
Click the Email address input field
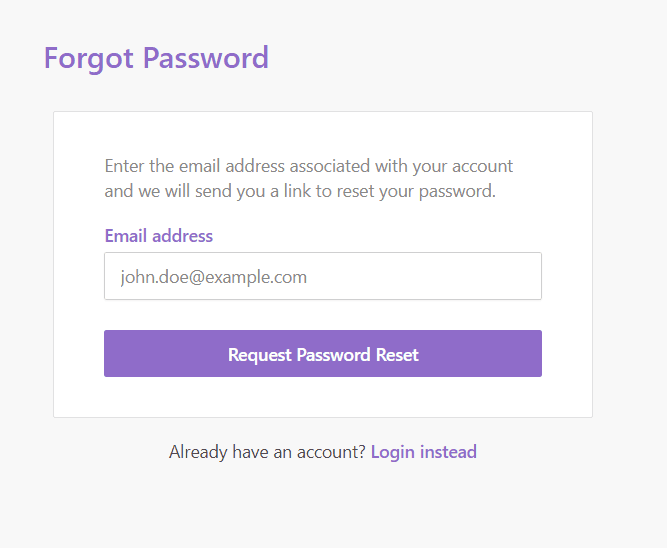(x=322, y=276)
